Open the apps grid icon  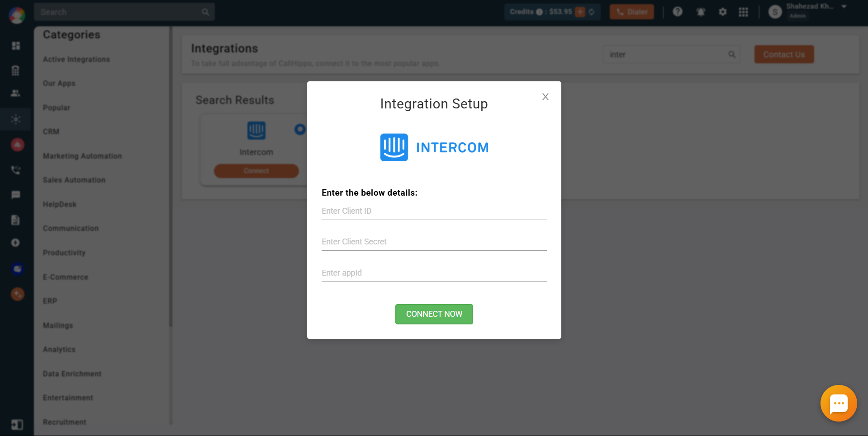[x=744, y=12]
